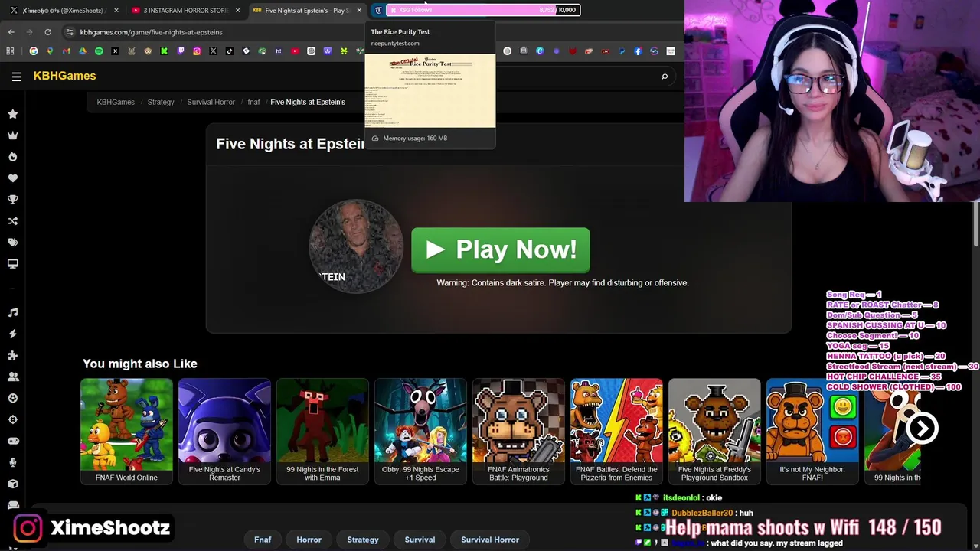Open FNAF Animatronics Battle: Playground thumbnail
Screen dimensions: 980x551
coord(518,431)
